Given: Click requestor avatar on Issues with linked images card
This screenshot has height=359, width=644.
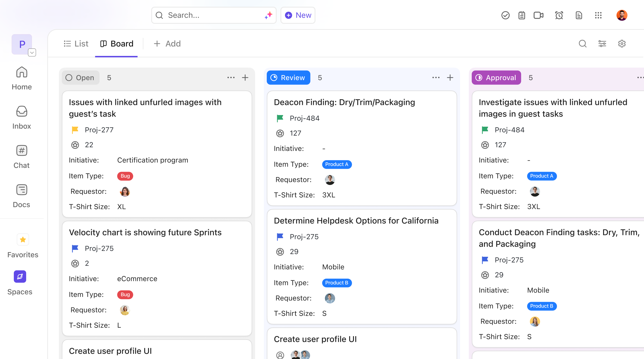Looking at the screenshot, I should 125,192.
